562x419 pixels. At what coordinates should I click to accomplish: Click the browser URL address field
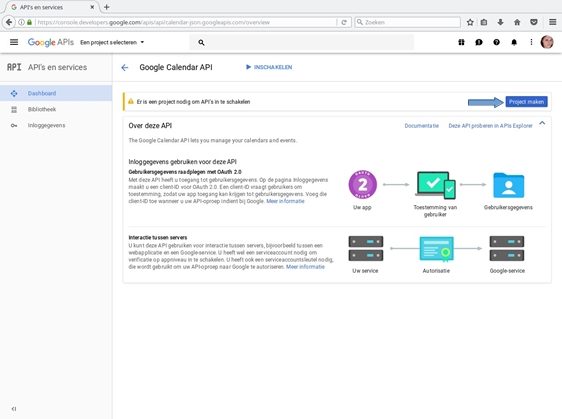(x=186, y=22)
